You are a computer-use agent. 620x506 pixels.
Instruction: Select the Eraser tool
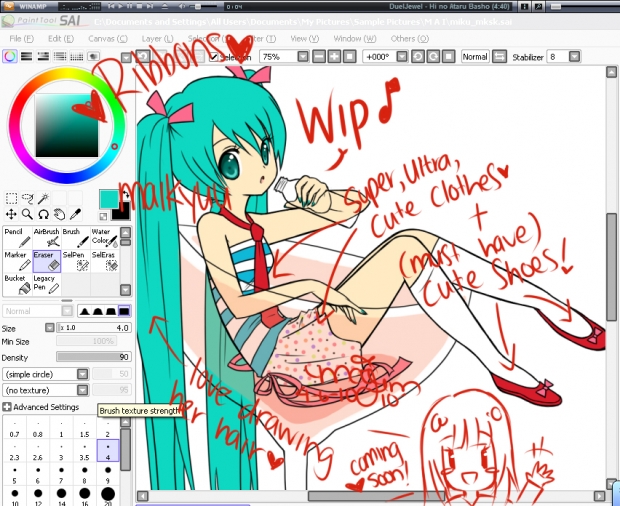tap(46, 261)
